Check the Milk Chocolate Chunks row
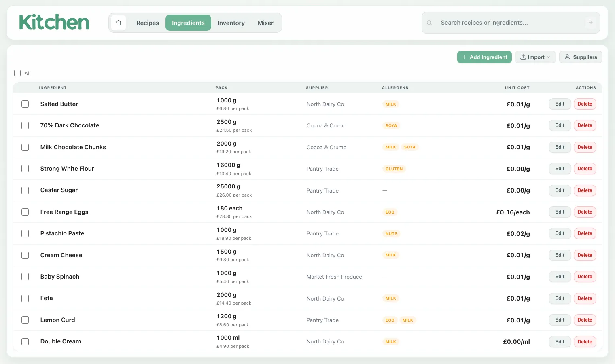Image resolution: width=615 pixels, height=364 pixels. [x=25, y=147]
